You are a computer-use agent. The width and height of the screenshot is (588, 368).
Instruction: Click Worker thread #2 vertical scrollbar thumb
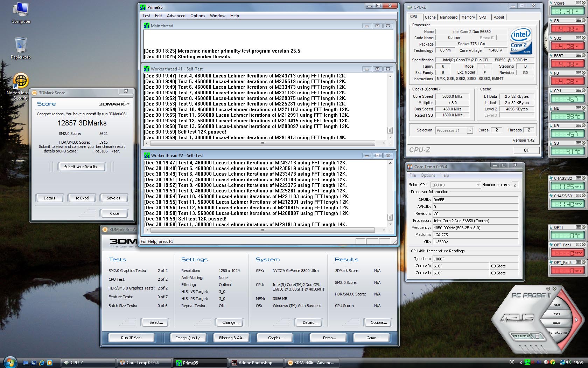390,217
